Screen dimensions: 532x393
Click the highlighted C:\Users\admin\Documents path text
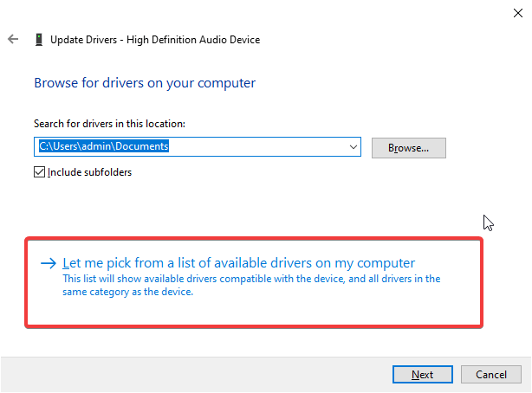[x=103, y=147]
